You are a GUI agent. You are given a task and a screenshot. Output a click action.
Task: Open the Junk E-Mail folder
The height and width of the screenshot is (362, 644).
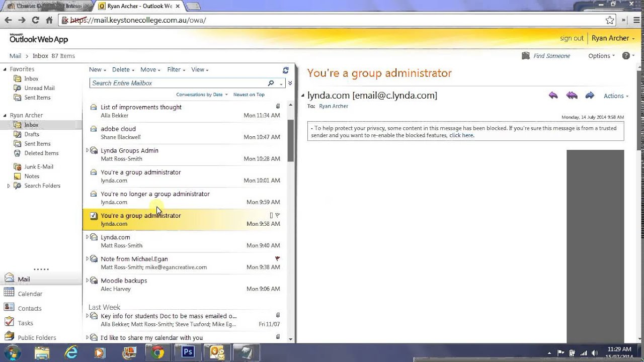[39, 167]
